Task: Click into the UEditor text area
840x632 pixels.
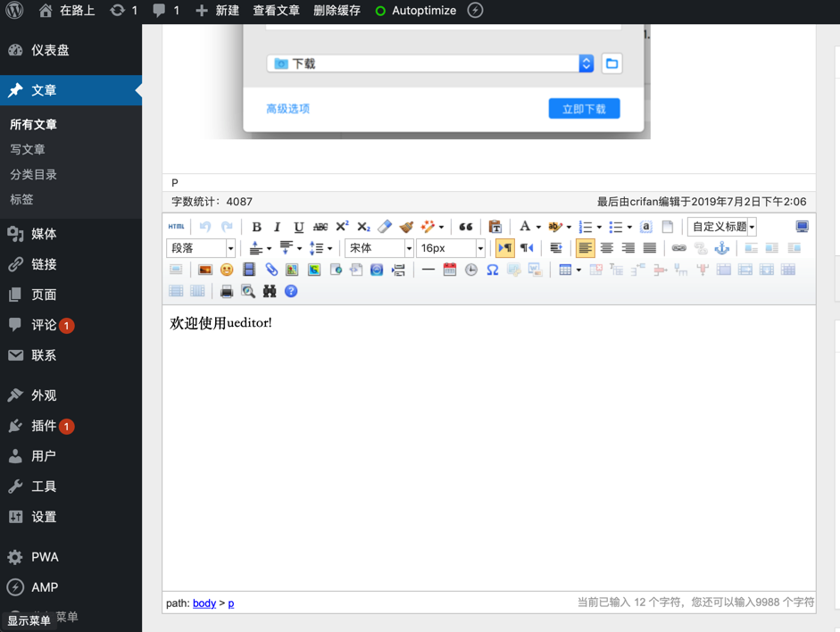Action: [489, 448]
